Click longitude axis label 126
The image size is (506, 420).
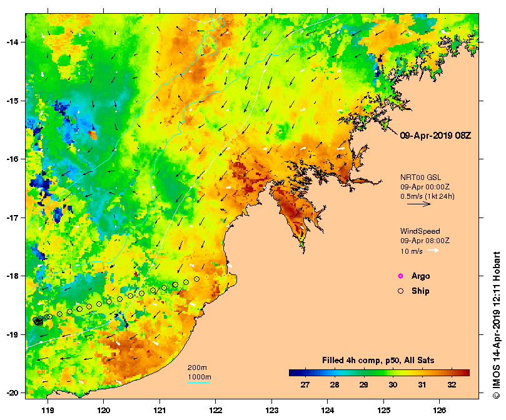click(x=440, y=411)
